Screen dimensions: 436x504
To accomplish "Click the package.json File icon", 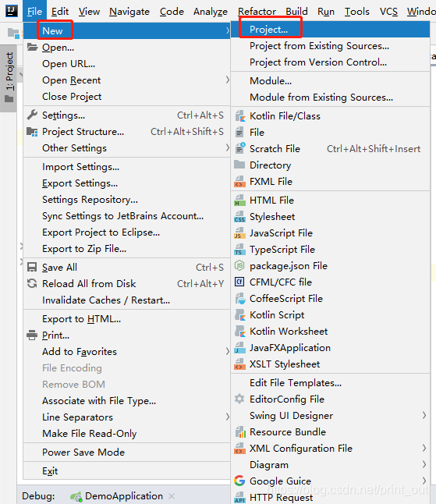I will click(239, 265).
